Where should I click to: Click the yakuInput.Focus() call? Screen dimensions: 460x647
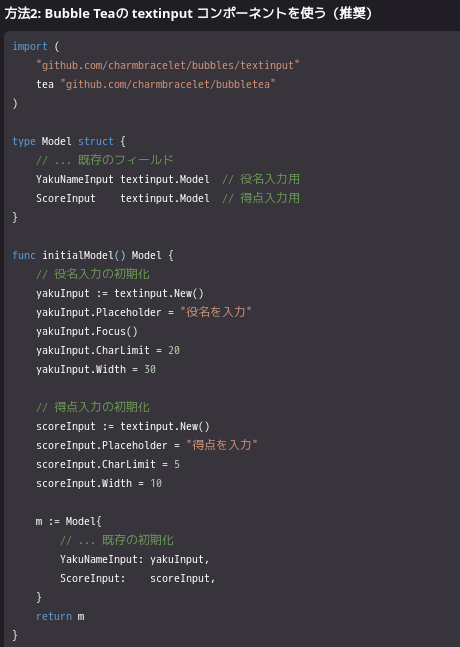pos(87,331)
